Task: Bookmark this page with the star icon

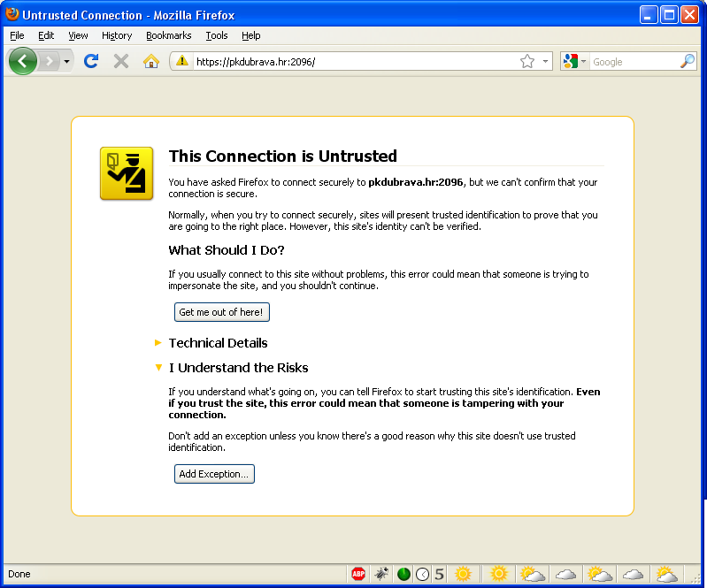Action: [527, 61]
